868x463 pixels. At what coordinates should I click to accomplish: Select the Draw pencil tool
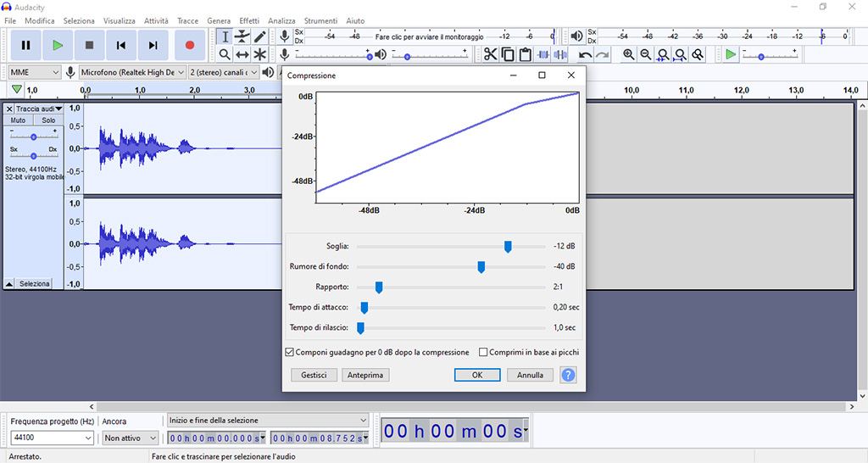point(260,36)
